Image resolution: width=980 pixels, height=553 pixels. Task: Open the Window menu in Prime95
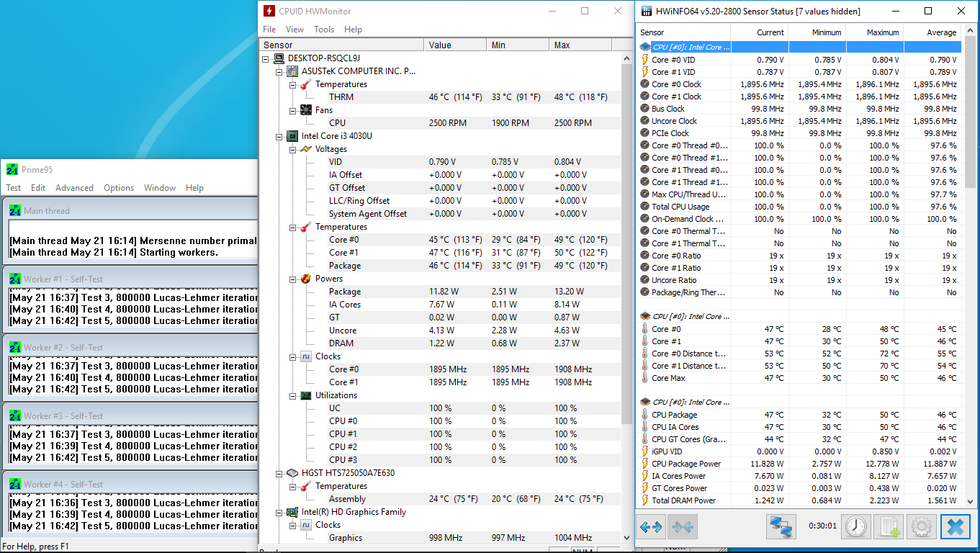pyautogui.click(x=160, y=188)
